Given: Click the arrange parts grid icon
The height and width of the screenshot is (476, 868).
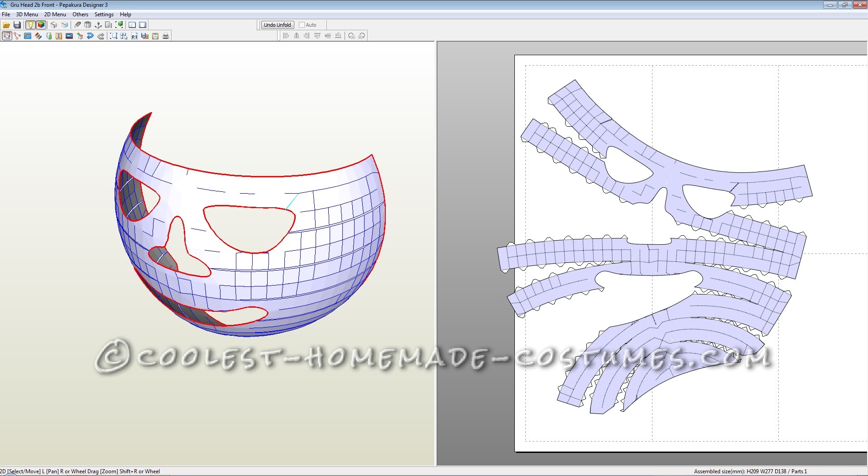Looking at the screenshot, I should click(124, 36).
